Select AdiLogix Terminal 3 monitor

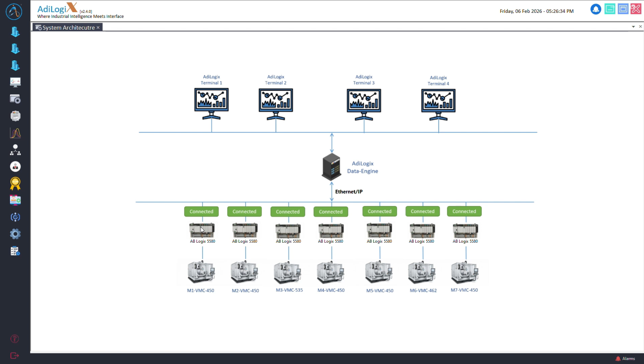(364, 102)
